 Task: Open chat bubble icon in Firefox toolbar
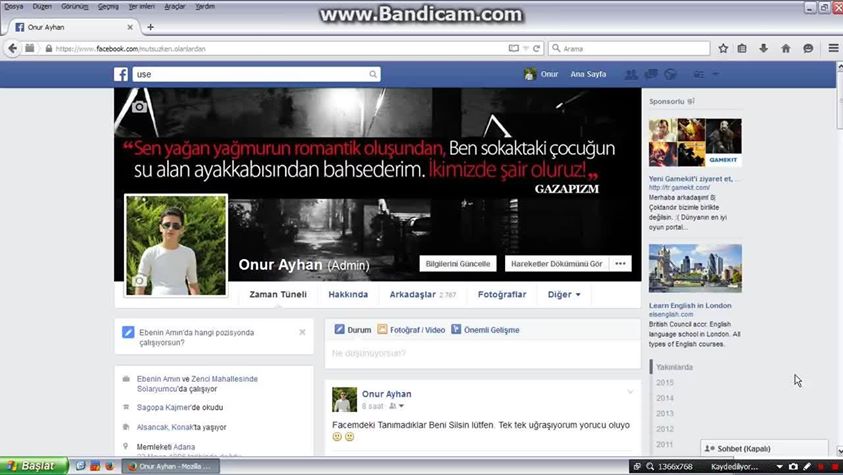coord(808,48)
